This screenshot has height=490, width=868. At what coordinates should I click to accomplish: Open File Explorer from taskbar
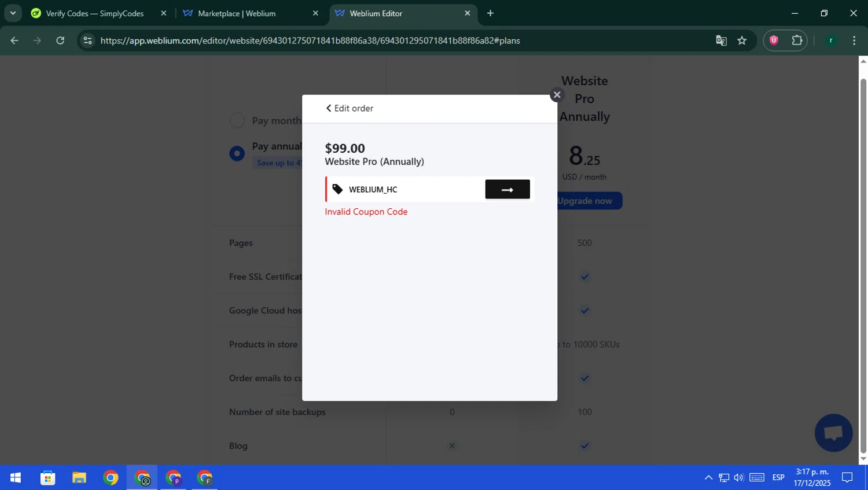(x=79, y=478)
